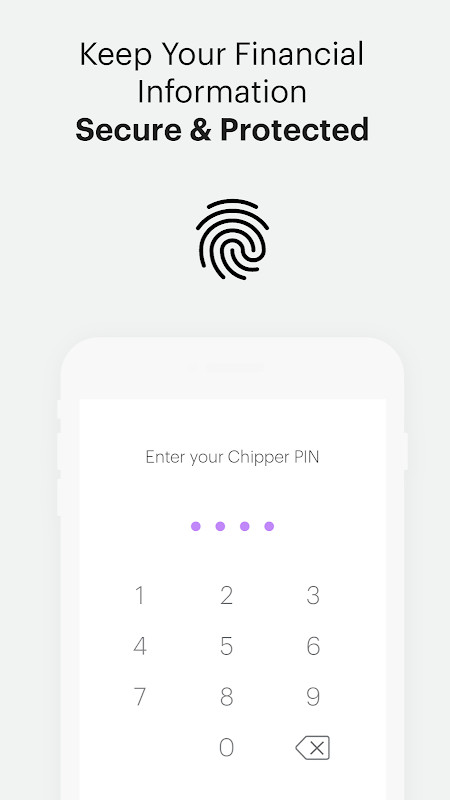
Task: Hit the 0 key on keypad
Action: pyautogui.click(x=227, y=747)
